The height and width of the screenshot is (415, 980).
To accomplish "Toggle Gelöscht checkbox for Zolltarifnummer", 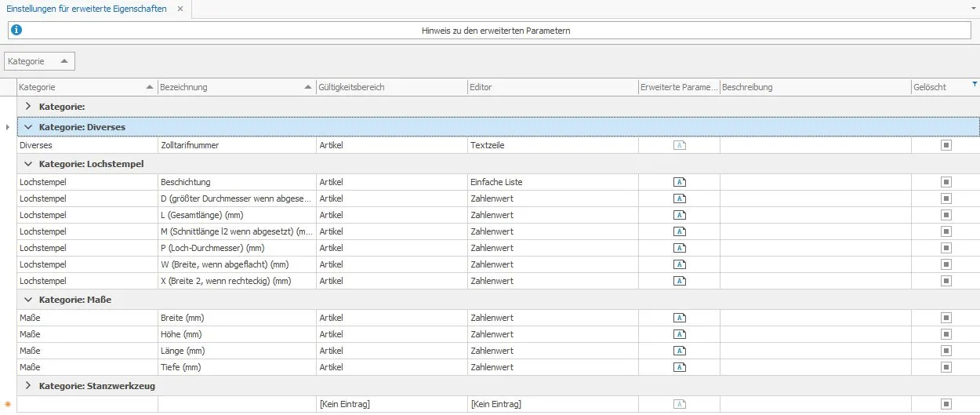I will click(x=946, y=145).
